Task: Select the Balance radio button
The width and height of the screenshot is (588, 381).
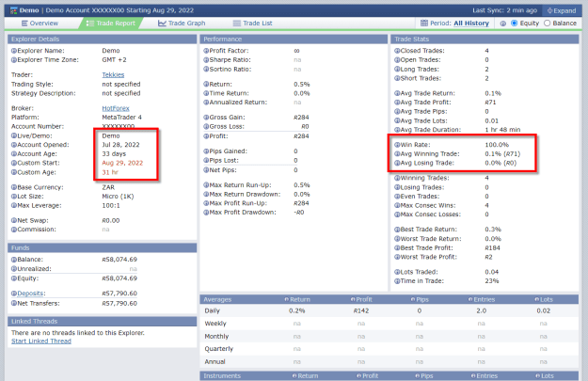Action: [548, 24]
